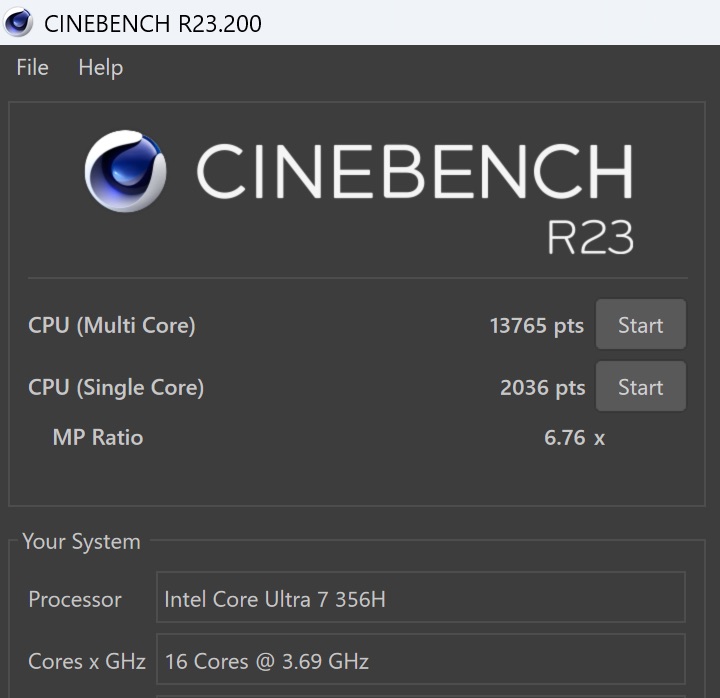This screenshot has height=698, width=720.
Task: Click the Cinebench R23 sphere logo
Action: coord(125,171)
